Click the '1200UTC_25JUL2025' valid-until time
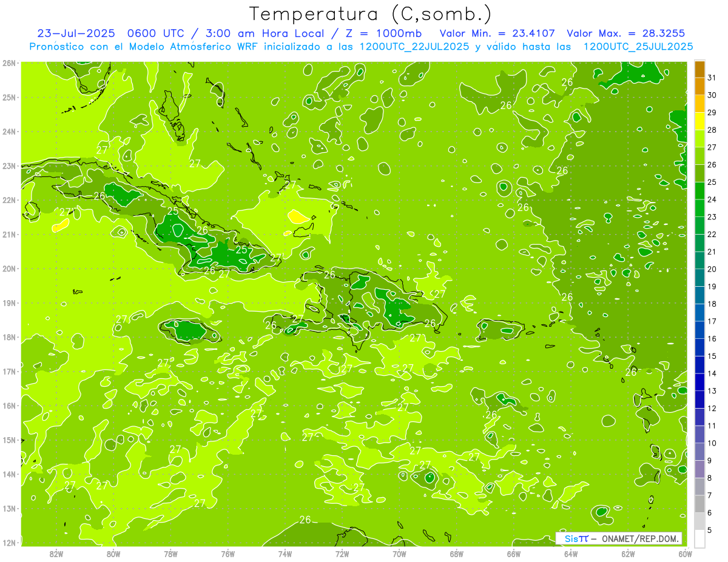 pyautogui.click(x=638, y=46)
